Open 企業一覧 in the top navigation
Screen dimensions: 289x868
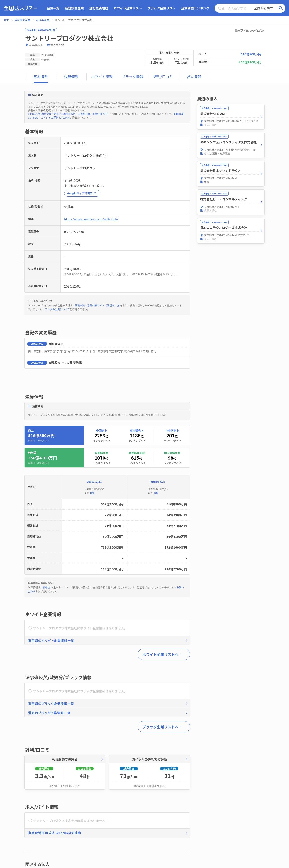click(53, 8)
